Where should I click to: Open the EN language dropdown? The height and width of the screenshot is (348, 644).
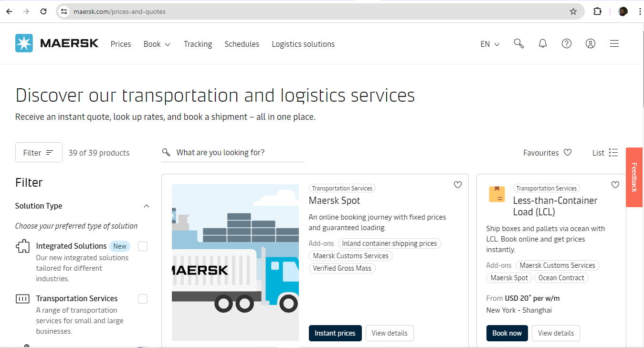(x=489, y=43)
